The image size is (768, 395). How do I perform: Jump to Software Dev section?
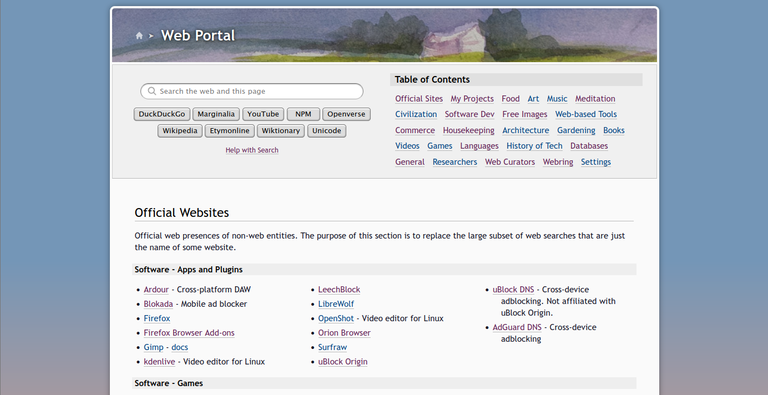470,114
